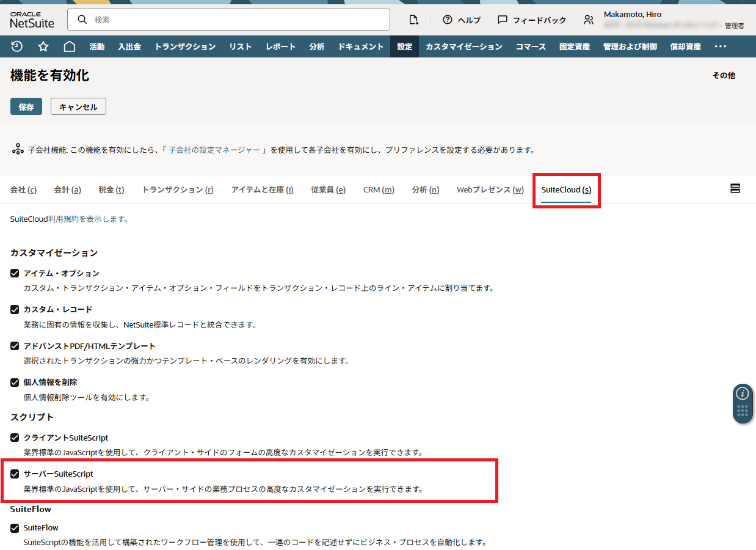Click the カスタマイゼーション section heading
The height and width of the screenshot is (550, 756).
point(54,252)
